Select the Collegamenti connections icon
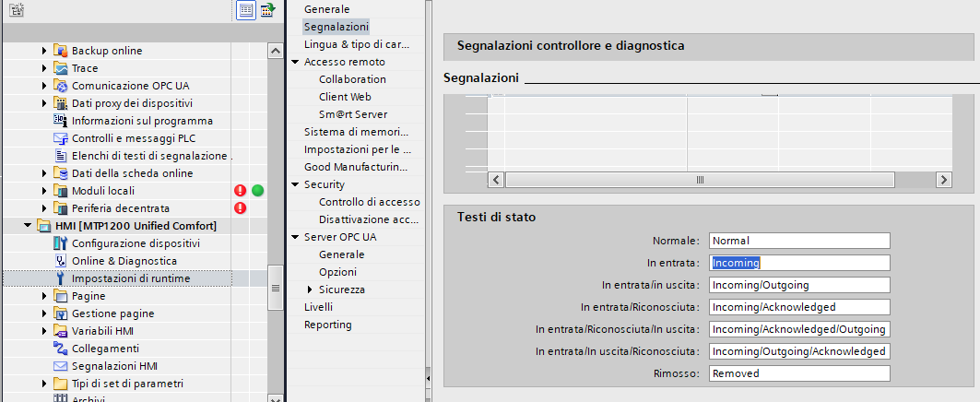Image resolution: width=980 pixels, height=402 pixels. pyautogui.click(x=61, y=349)
